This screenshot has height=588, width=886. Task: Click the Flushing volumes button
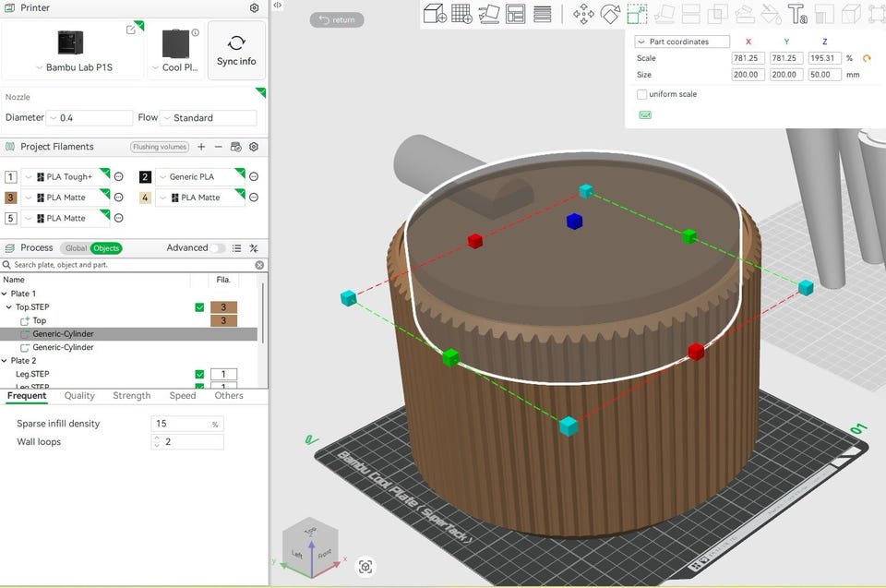tap(160, 147)
